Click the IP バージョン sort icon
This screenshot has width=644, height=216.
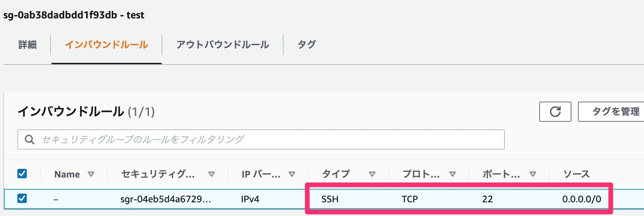point(292,174)
